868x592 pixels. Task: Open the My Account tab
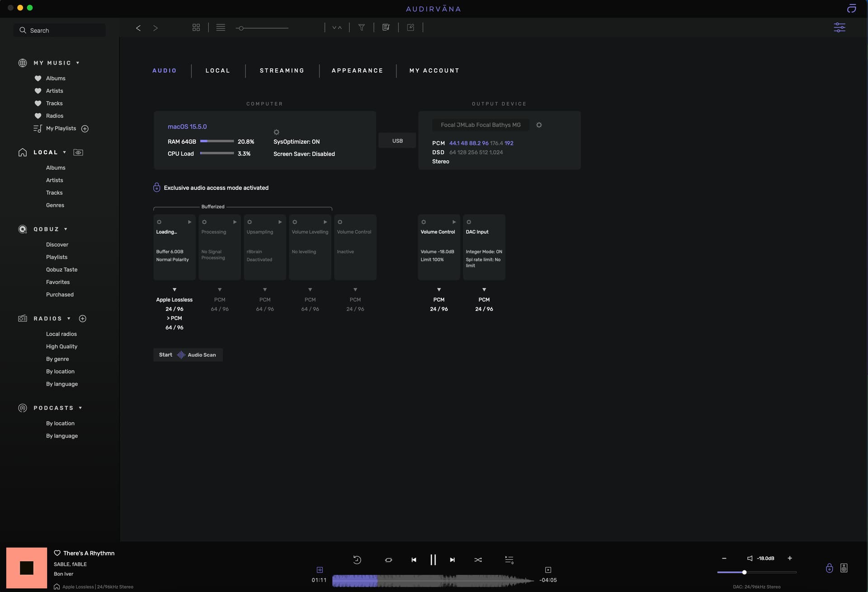(434, 71)
